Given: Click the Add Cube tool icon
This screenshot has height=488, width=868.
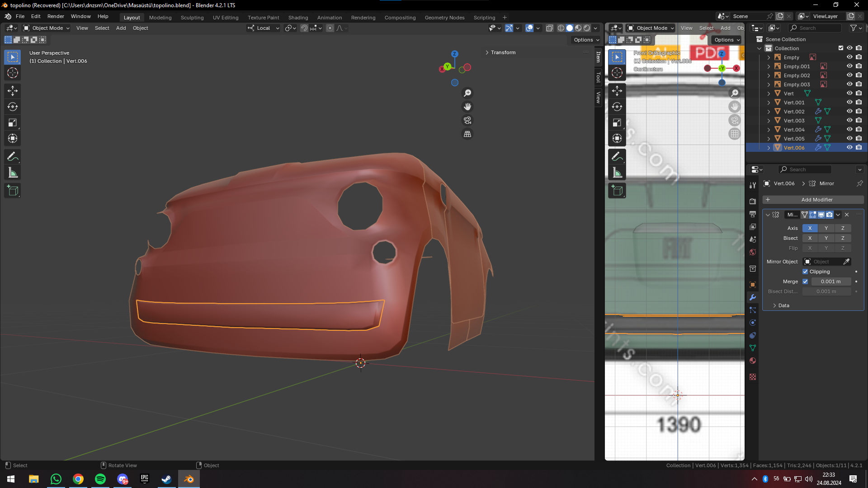Looking at the screenshot, I should point(13,191).
